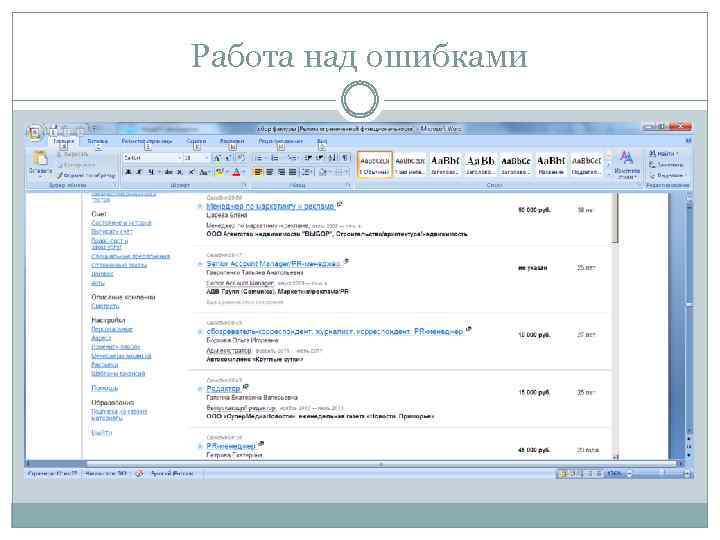Switch to the View (Вид) tab
The image size is (720, 540).
322,141
